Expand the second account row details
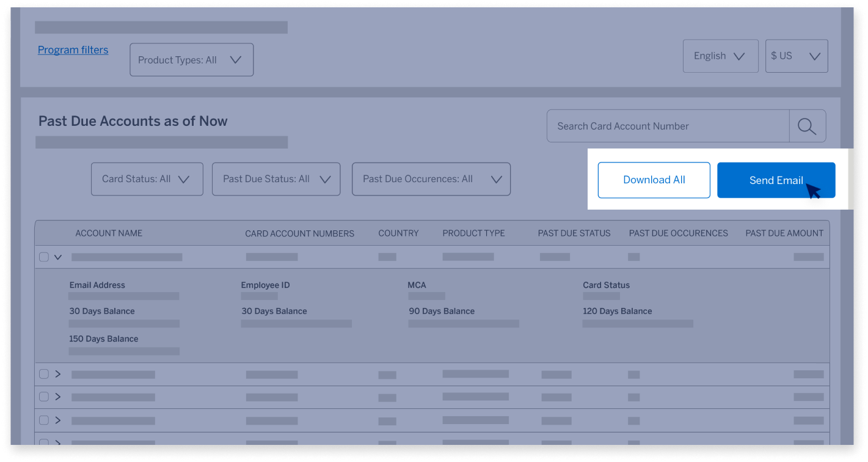 point(58,373)
